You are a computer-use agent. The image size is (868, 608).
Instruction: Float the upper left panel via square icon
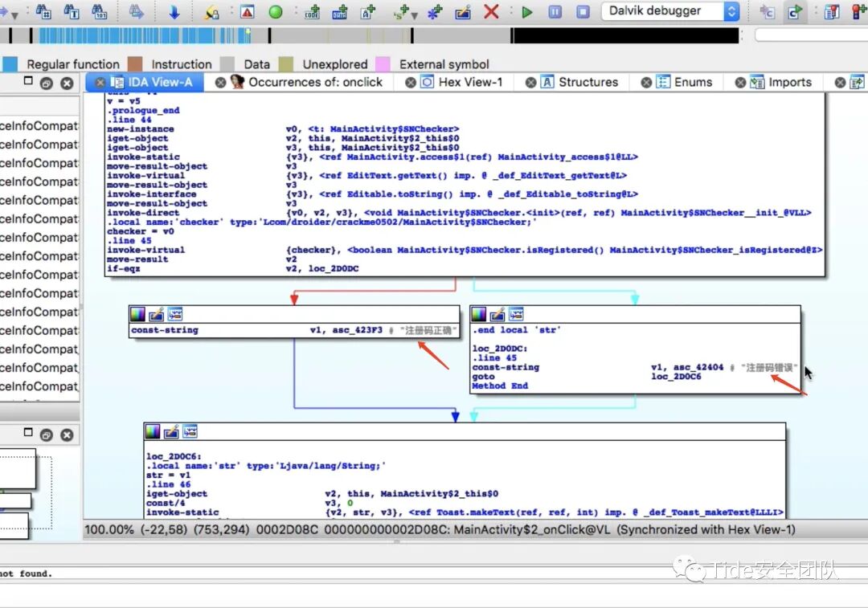click(x=28, y=81)
